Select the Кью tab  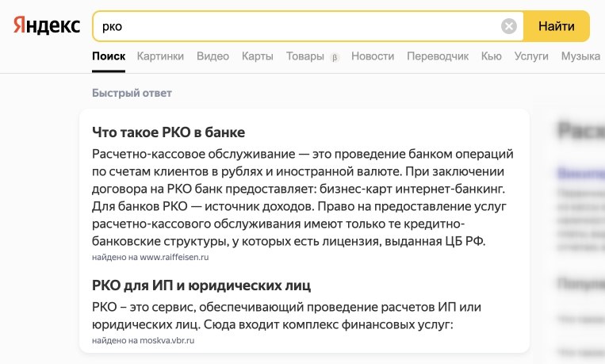point(492,56)
